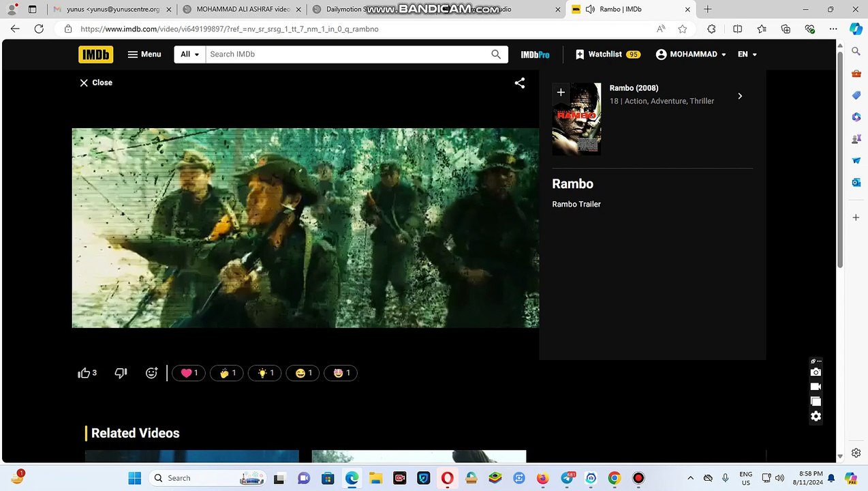Image resolution: width=868 pixels, height=491 pixels.
Task: Open the Edge profile icon
Action: point(12,10)
